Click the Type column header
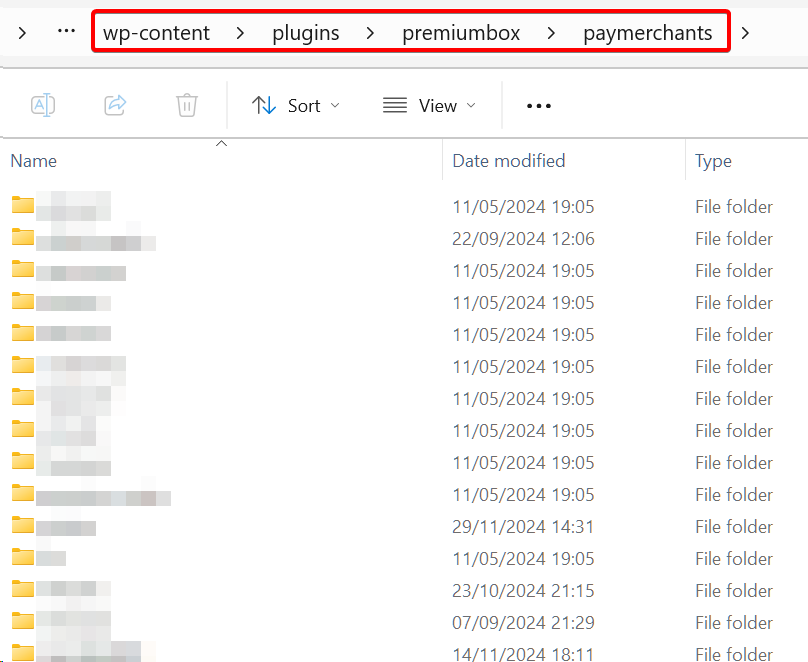The width and height of the screenshot is (808, 662). click(713, 161)
